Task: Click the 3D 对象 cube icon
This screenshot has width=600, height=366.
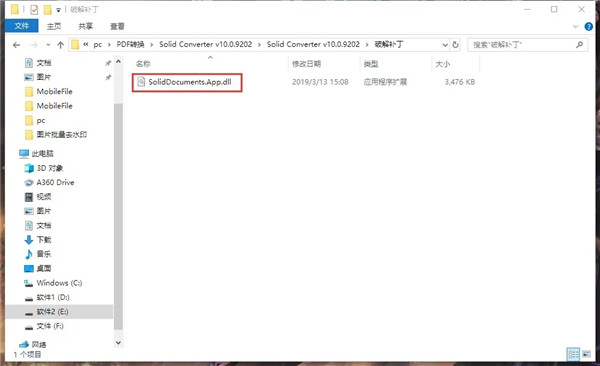Action: tap(29, 168)
